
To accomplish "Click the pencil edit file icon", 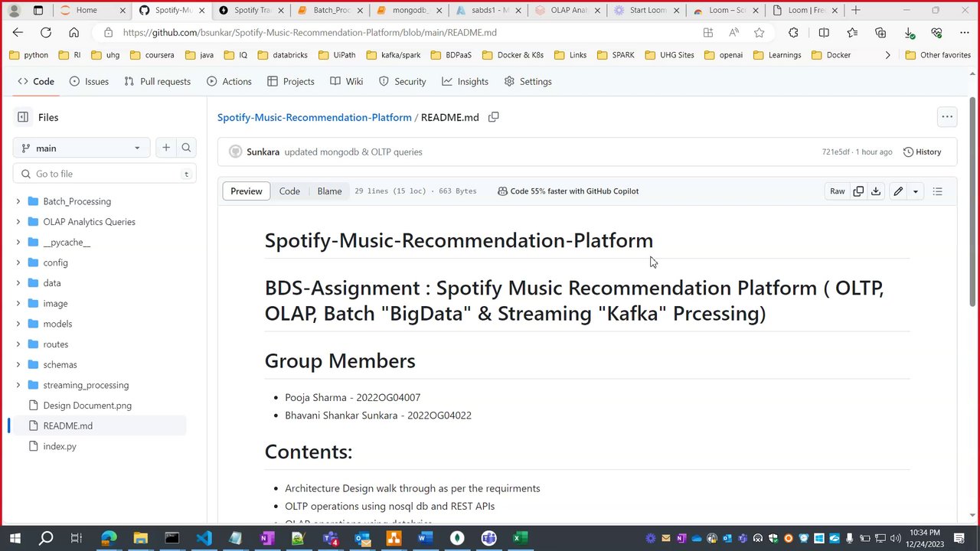I will [898, 191].
